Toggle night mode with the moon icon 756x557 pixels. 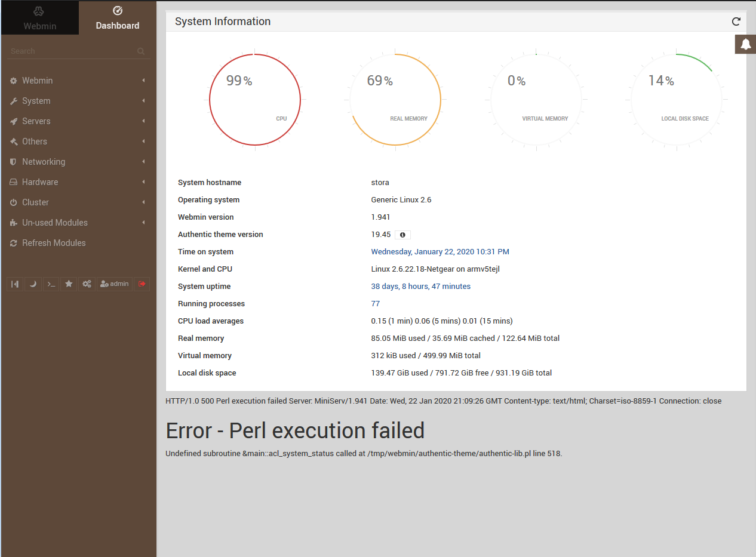tap(33, 284)
